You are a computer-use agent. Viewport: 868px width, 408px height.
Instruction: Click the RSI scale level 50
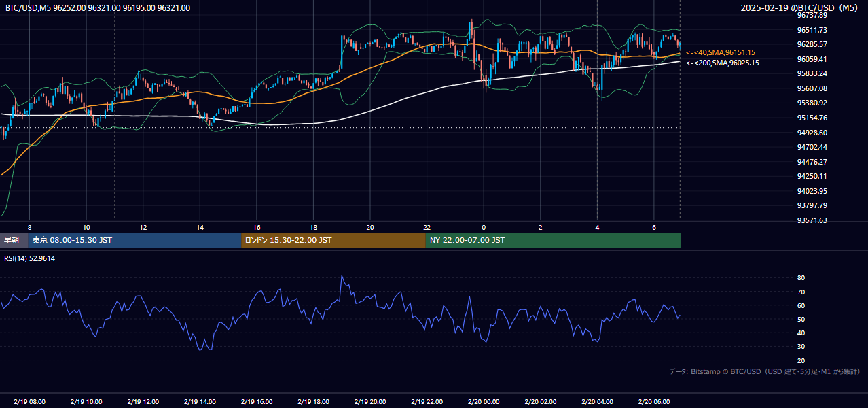[x=801, y=319]
